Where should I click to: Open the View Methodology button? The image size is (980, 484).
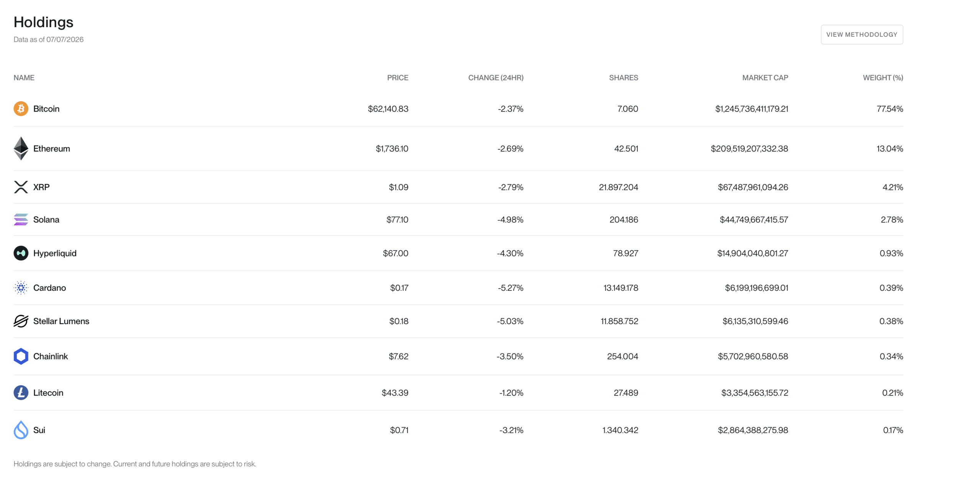tap(862, 34)
